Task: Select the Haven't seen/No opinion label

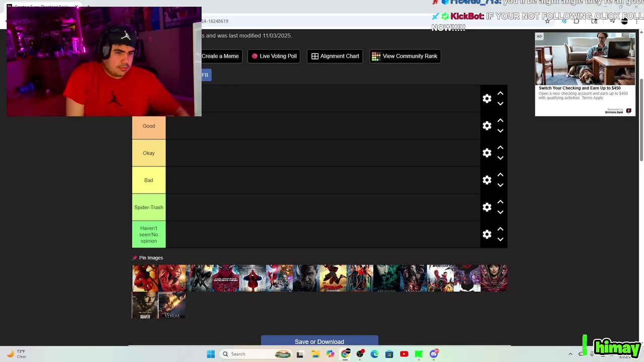Action: (x=148, y=234)
